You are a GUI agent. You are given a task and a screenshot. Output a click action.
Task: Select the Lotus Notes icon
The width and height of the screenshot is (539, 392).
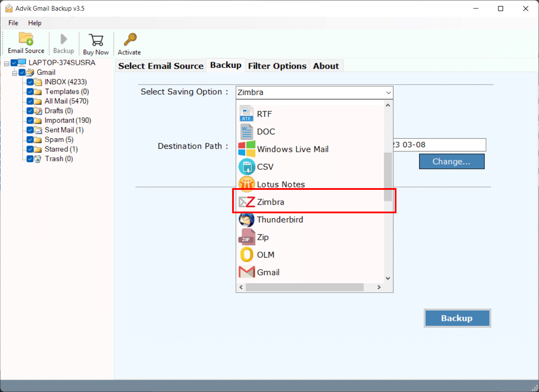click(x=247, y=184)
